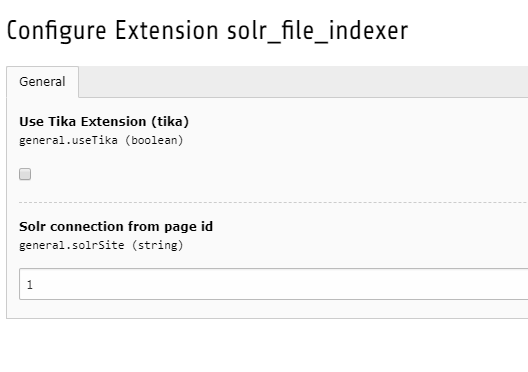Screen dimensions: 528x372
Task: Click the blank white area below the panel
Action: [x=264, y=345]
